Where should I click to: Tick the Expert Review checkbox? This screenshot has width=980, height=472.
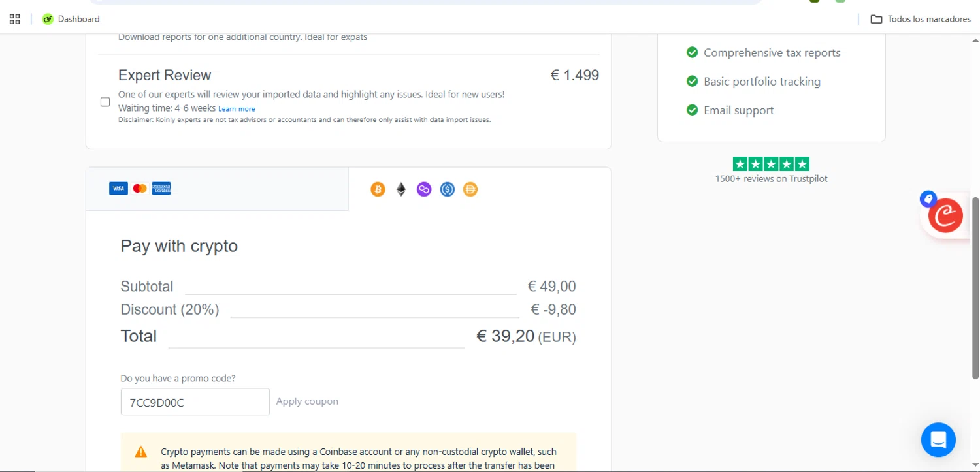[x=105, y=102]
